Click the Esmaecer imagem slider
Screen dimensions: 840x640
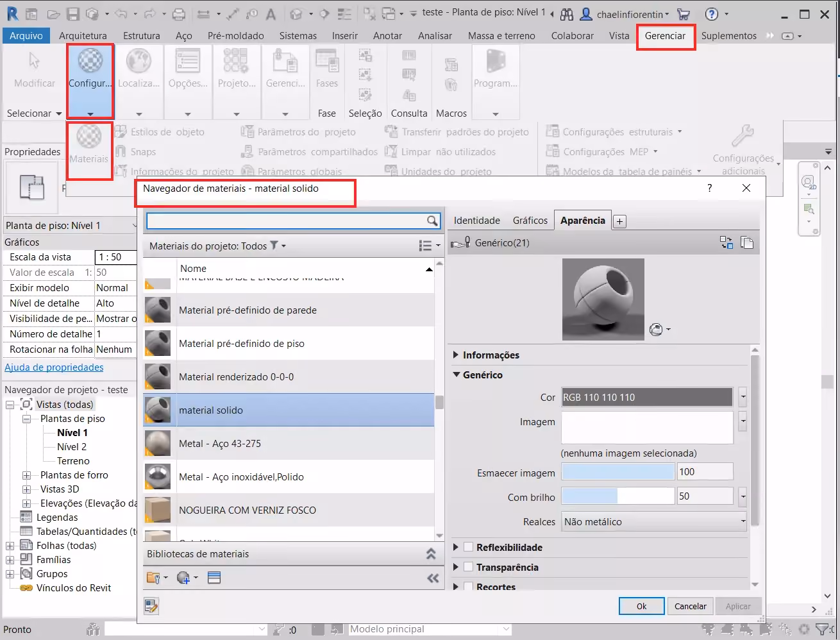point(619,472)
